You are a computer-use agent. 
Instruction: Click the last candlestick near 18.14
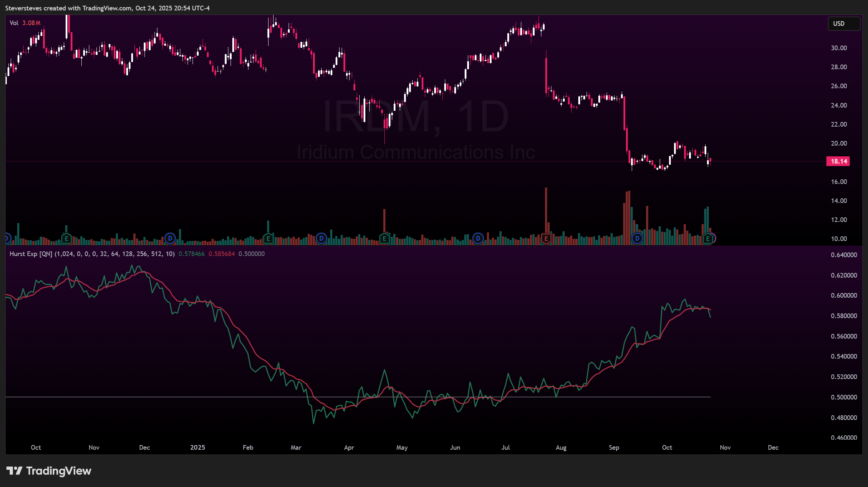click(710, 160)
